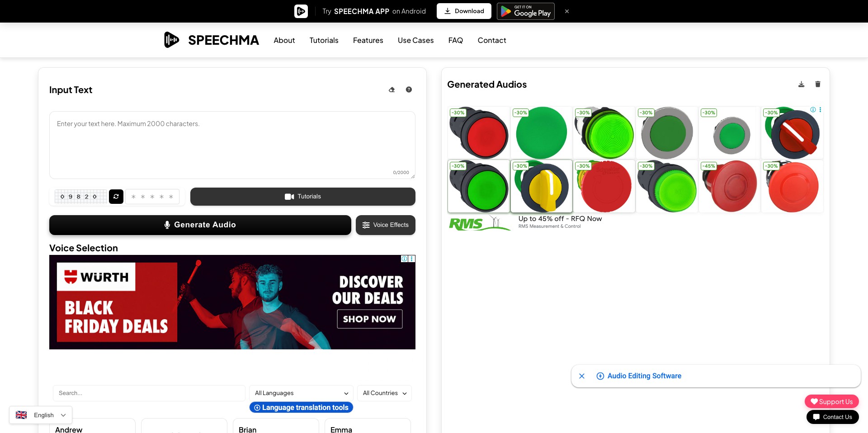Click the captcha code entry field
The image size is (868, 433).
pos(152,197)
